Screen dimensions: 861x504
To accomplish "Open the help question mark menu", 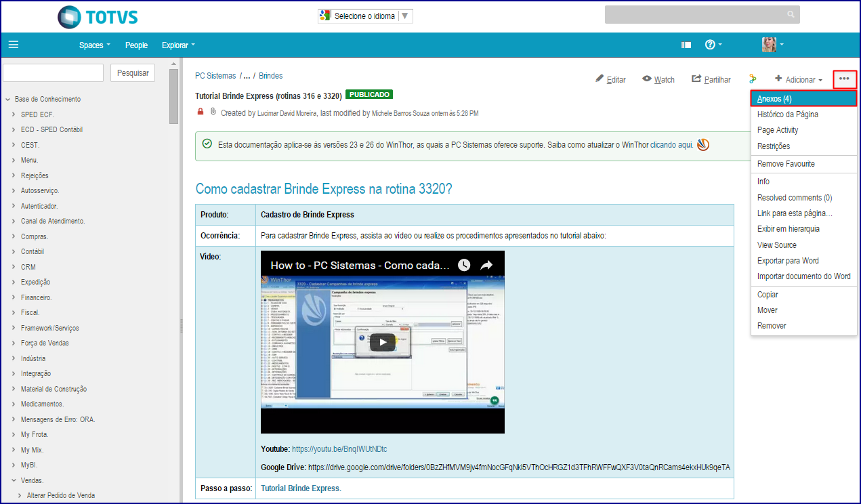I will [713, 45].
